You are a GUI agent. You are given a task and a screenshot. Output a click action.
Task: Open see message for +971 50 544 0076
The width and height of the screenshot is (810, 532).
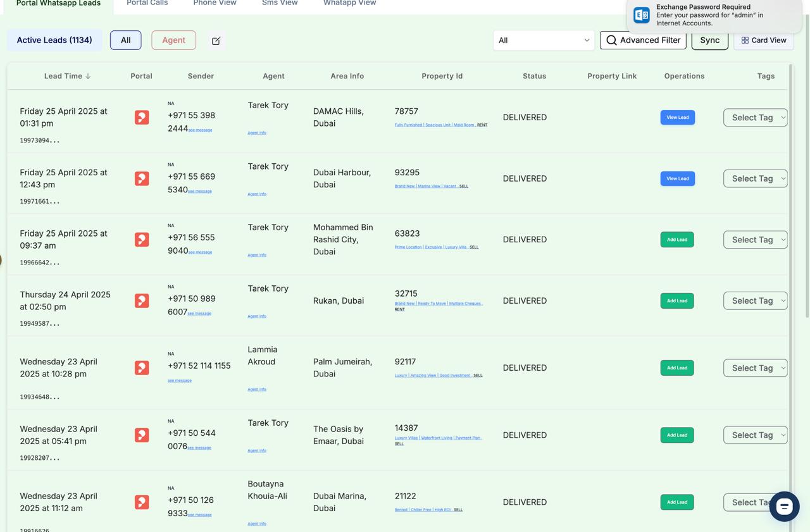click(x=199, y=448)
